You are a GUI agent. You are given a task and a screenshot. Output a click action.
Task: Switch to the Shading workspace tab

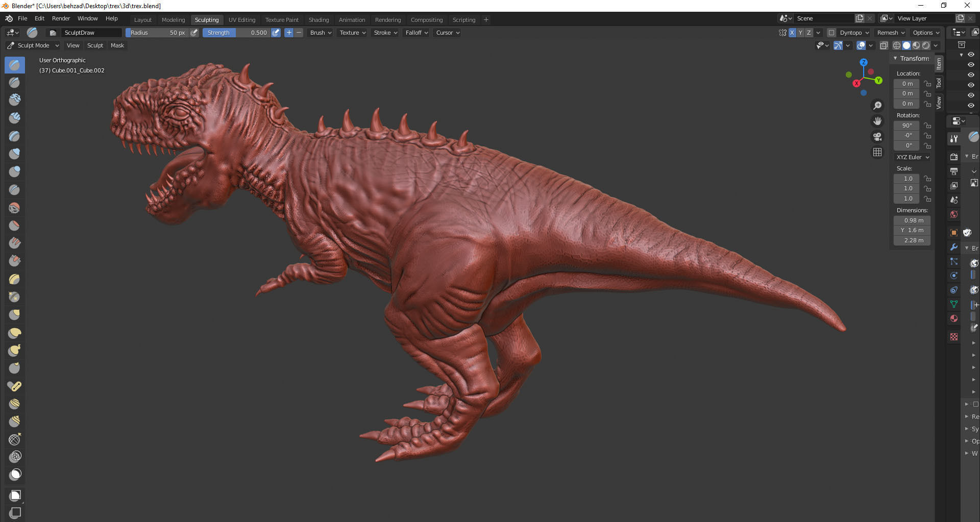click(x=318, y=20)
